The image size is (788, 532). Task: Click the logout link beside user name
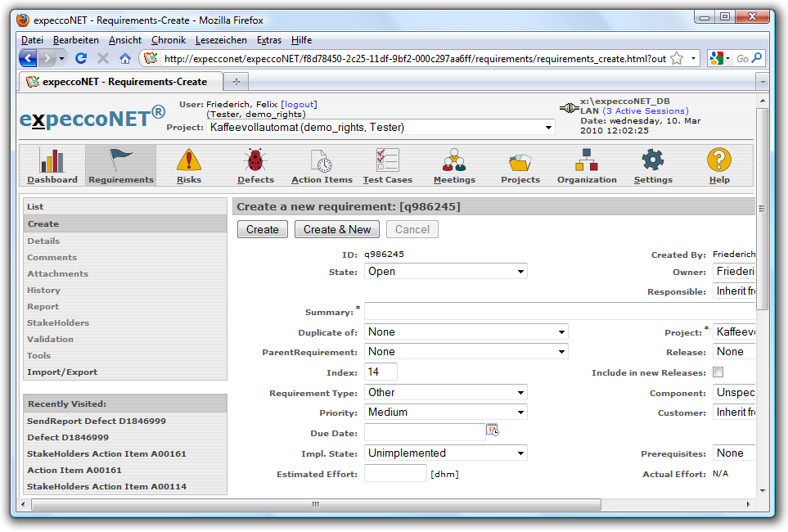pyautogui.click(x=299, y=105)
